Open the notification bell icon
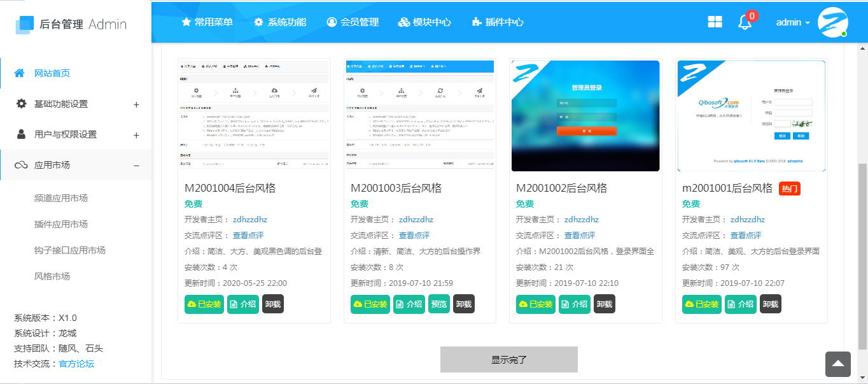This screenshot has height=384, width=868. (x=745, y=22)
